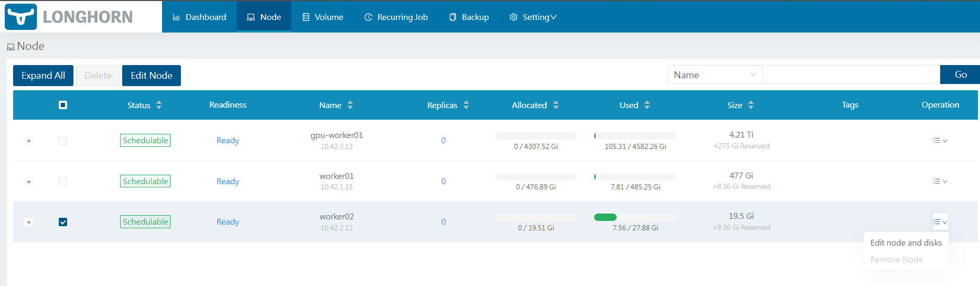Go to the Dashboard tab
Image resolution: width=980 pixels, height=286 pixels.
199,17
